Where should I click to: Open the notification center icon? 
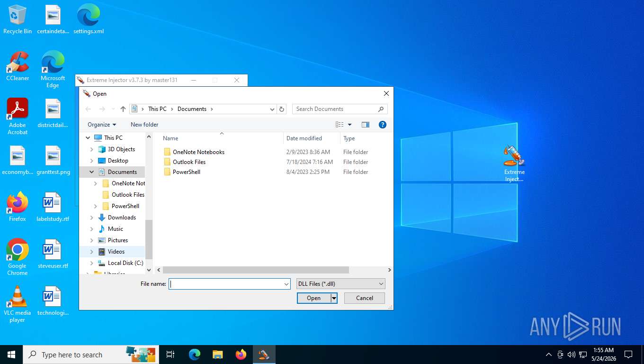(x=628, y=355)
